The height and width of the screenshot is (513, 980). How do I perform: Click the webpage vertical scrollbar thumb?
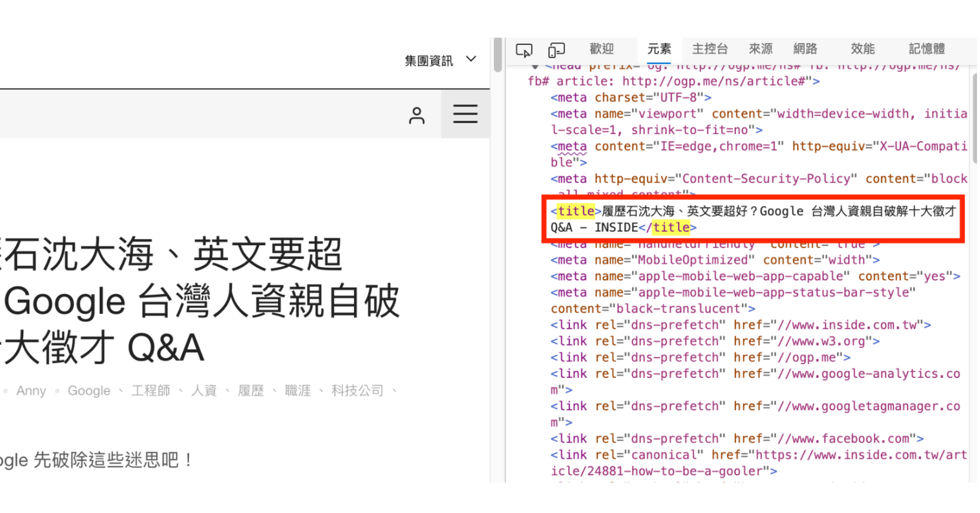497,55
